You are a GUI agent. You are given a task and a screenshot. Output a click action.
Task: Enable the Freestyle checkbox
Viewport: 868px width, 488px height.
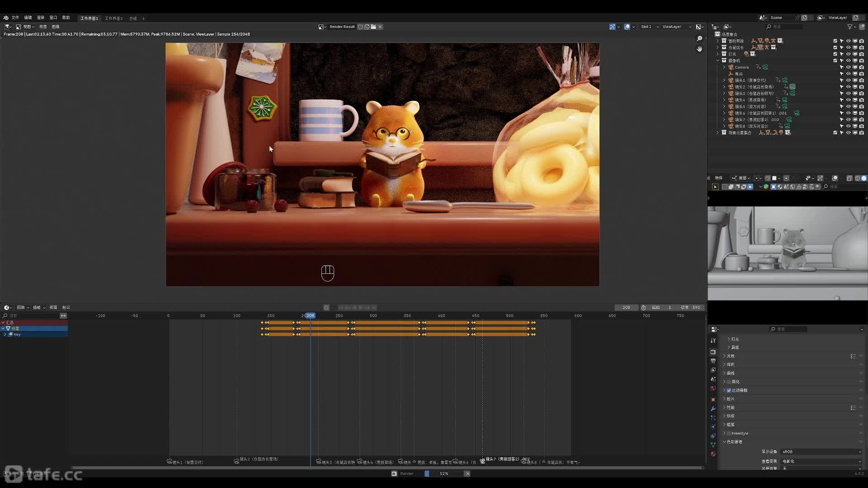tap(729, 433)
